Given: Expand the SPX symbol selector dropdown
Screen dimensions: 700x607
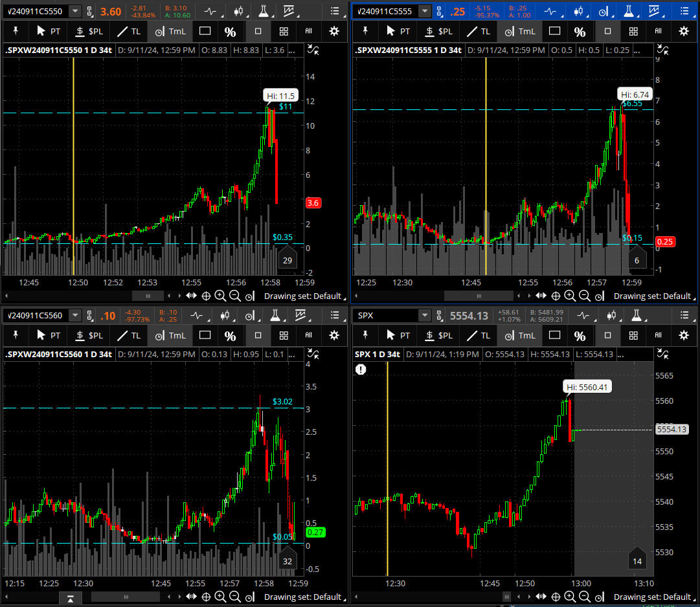Looking at the screenshot, I should click(x=424, y=315).
